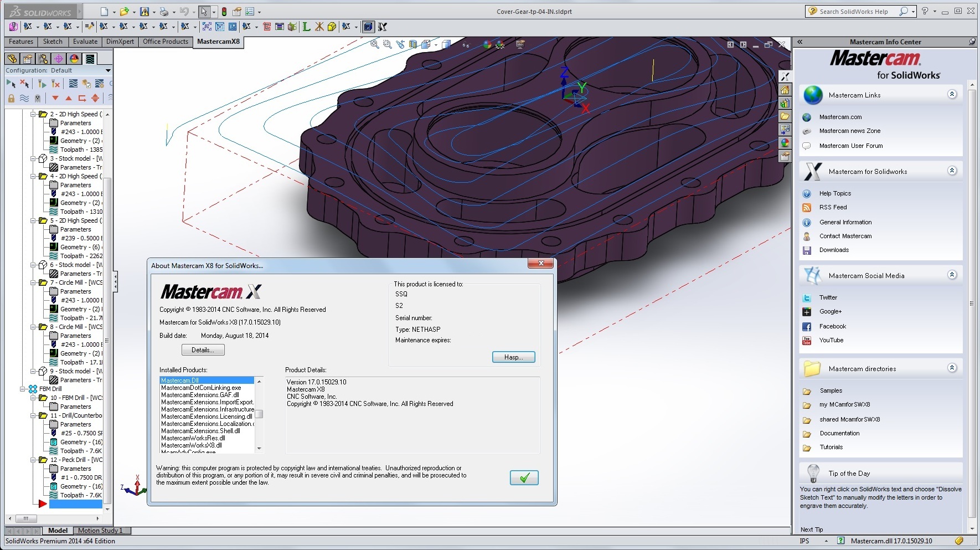Collapse Mastercam directories section
This screenshot has width=980, height=550.
[x=952, y=368]
